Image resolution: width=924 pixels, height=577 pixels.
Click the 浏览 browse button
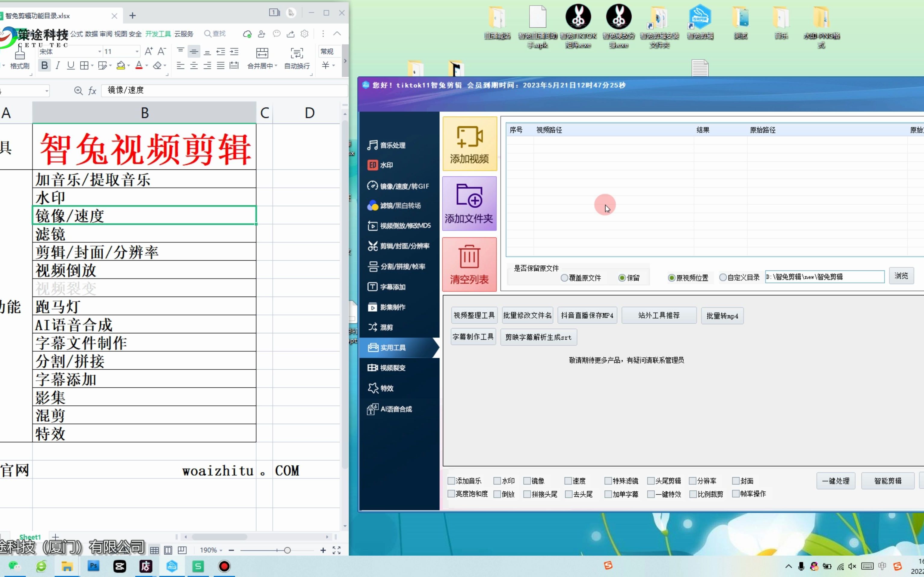(901, 276)
